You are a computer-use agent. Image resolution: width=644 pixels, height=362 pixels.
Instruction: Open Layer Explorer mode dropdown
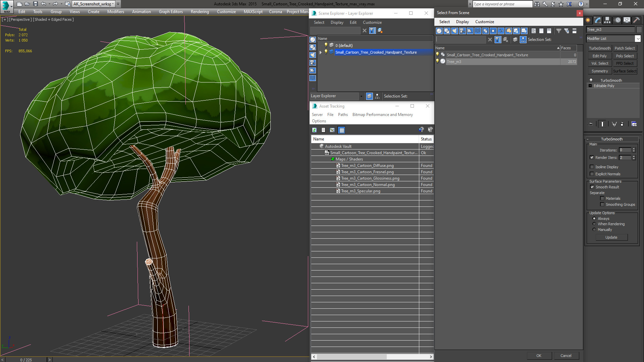[361, 96]
